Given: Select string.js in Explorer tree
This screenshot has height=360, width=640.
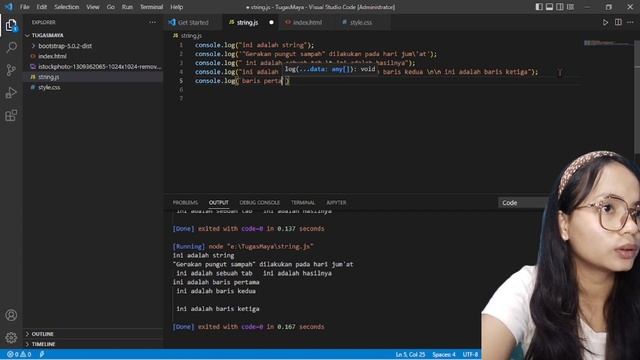Looking at the screenshot, I should 49,77.
